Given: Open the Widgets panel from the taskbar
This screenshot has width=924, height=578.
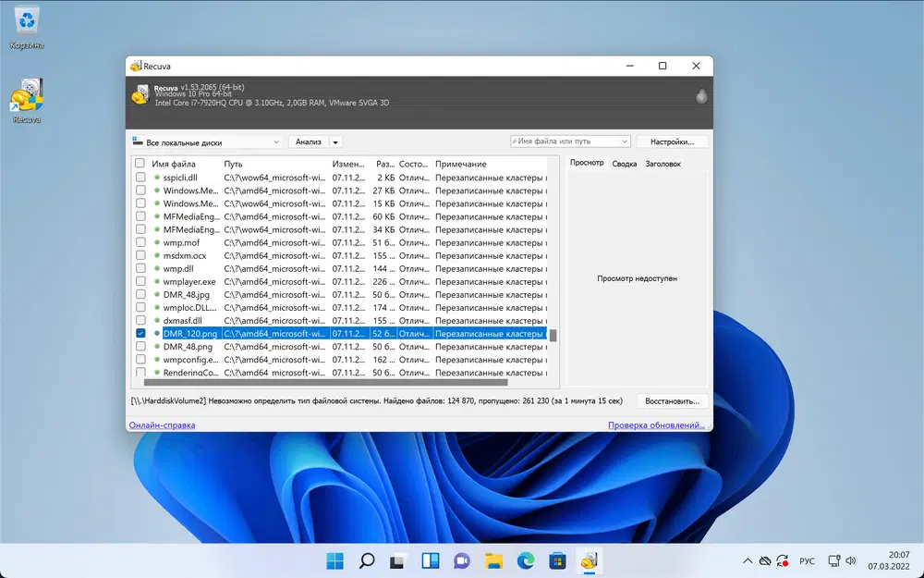Looking at the screenshot, I should click(x=430, y=560).
